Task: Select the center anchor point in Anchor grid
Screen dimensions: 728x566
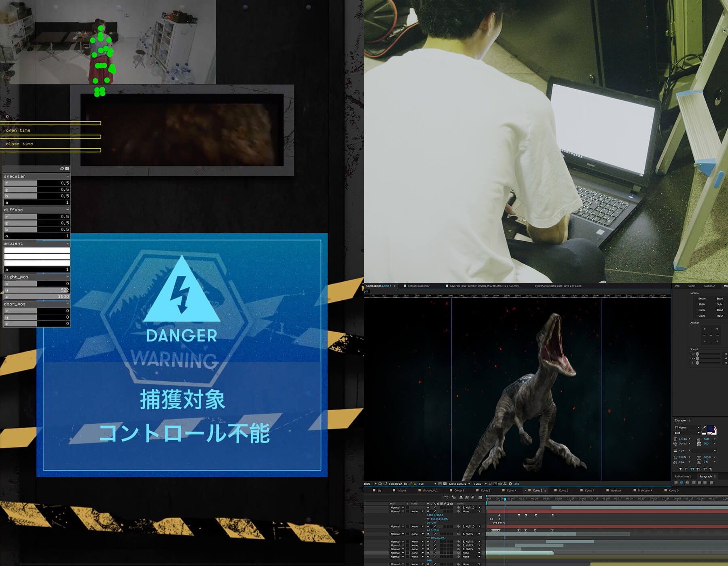Action: coord(711,335)
